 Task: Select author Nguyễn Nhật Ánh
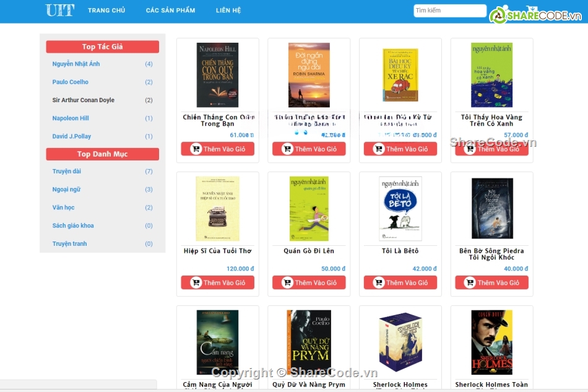[x=76, y=64]
